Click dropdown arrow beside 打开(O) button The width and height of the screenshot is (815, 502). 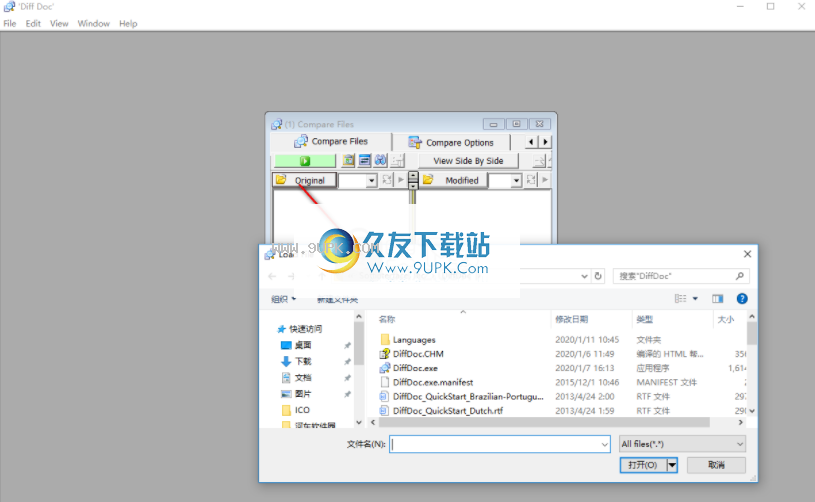[672, 465]
